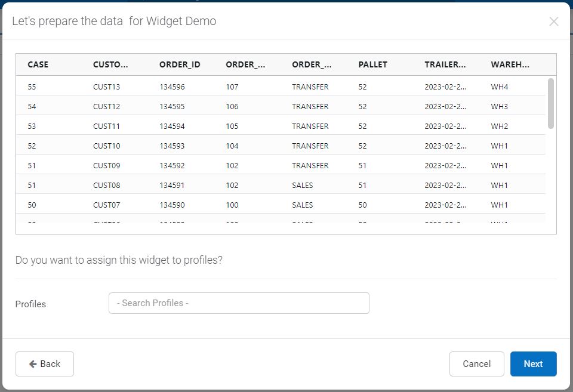Viewport: 573px width, 392px height.
Task: Click the SALES row for CUST08
Action: tap(239, 185)
